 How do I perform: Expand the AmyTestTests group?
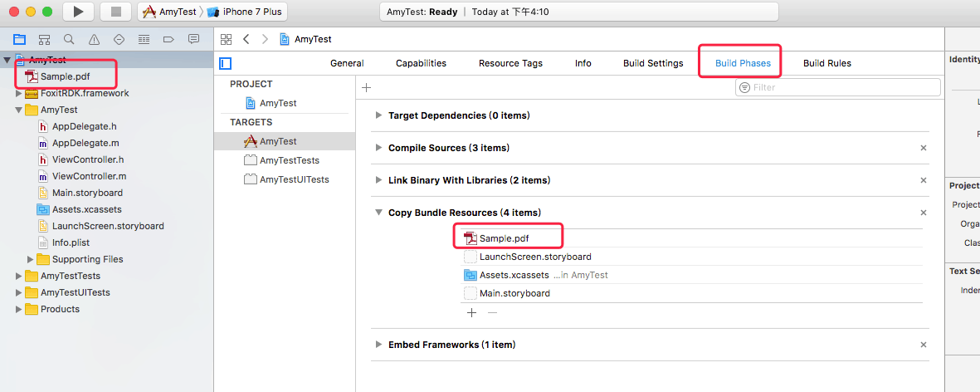pos(18,276)
